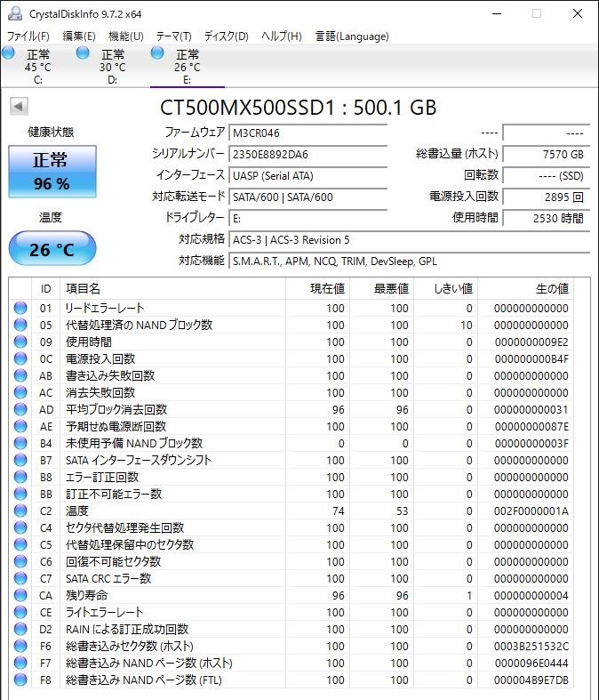Screen dimensions: 599x700
Task: Click the 26 °C temperature button
Action: [x=52, y=249]
